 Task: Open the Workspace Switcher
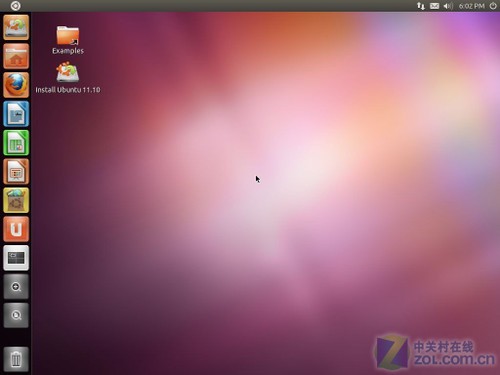pyautogui.click(x=16, y=258)
